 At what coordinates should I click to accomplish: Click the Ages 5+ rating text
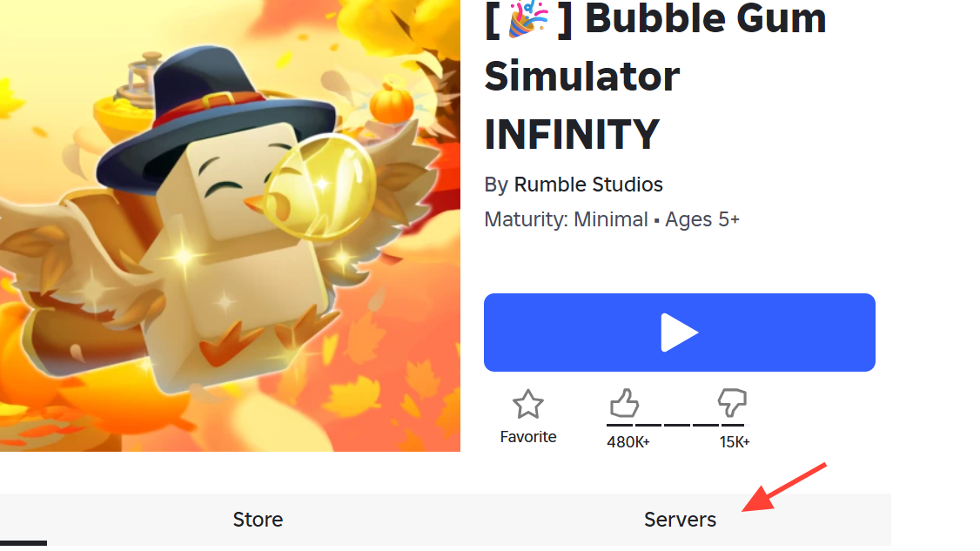[701, 219]
